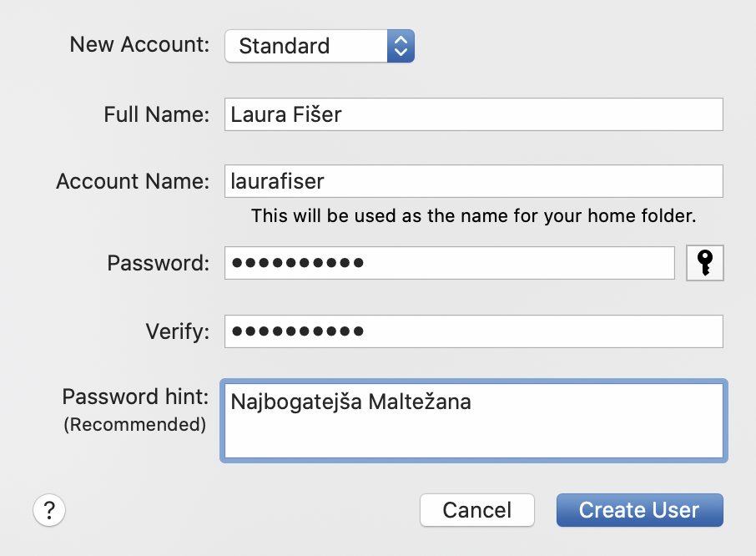Click the Password label text
Screen dimensions: 756x556
[159, 263]
